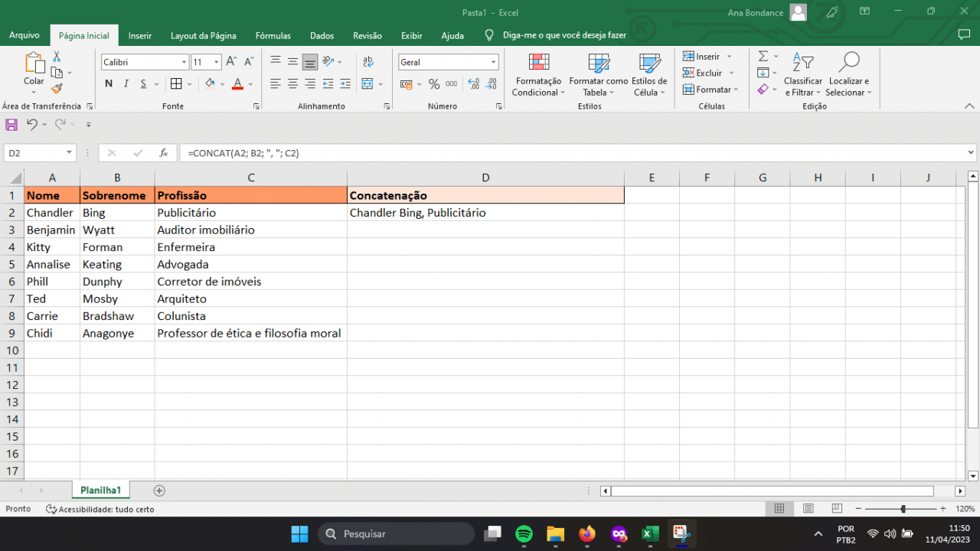Click the Localizar e Selecionar magnifier icon
The image size is (980, 551).
pyautogui.click(x=848, y=63)
